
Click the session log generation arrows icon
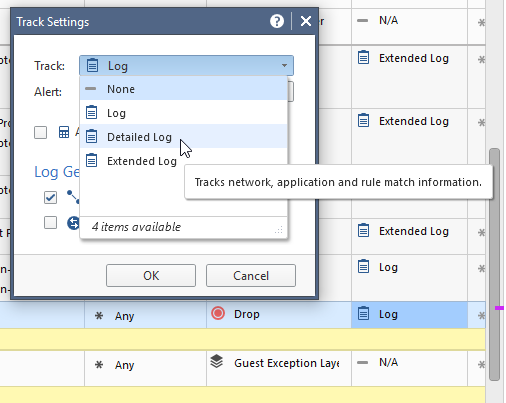[73, 223]
